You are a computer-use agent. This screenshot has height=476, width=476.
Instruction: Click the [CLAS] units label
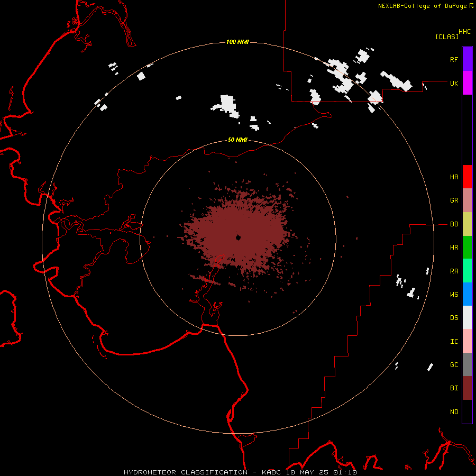(x=447, y=36)
